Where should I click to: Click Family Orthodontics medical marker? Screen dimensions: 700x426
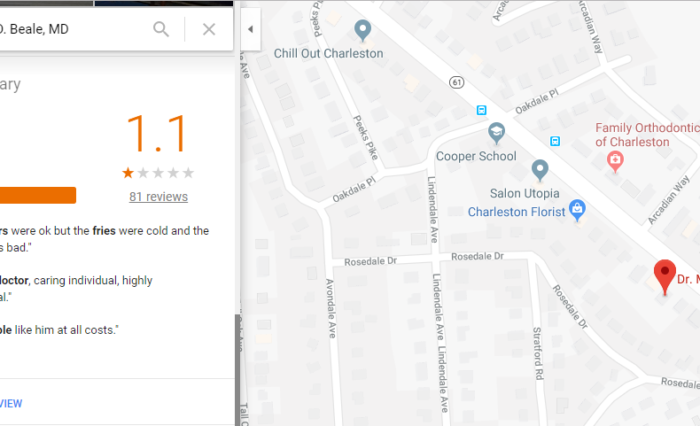pyautogui.click(x=615, y=161)
